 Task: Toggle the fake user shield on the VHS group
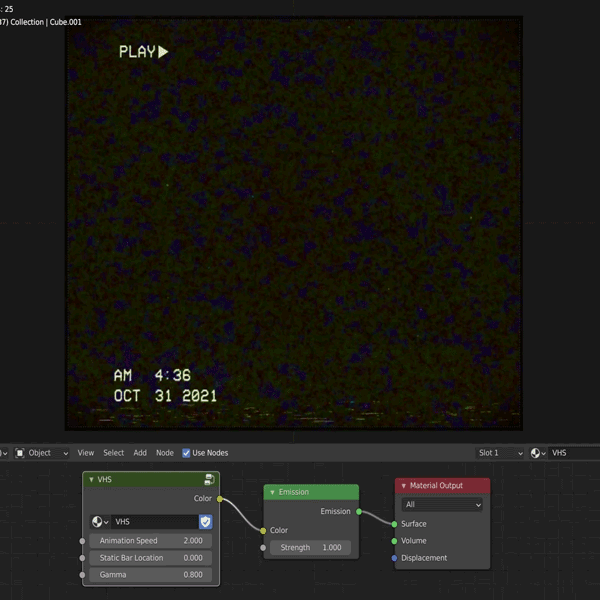(205, 522)
